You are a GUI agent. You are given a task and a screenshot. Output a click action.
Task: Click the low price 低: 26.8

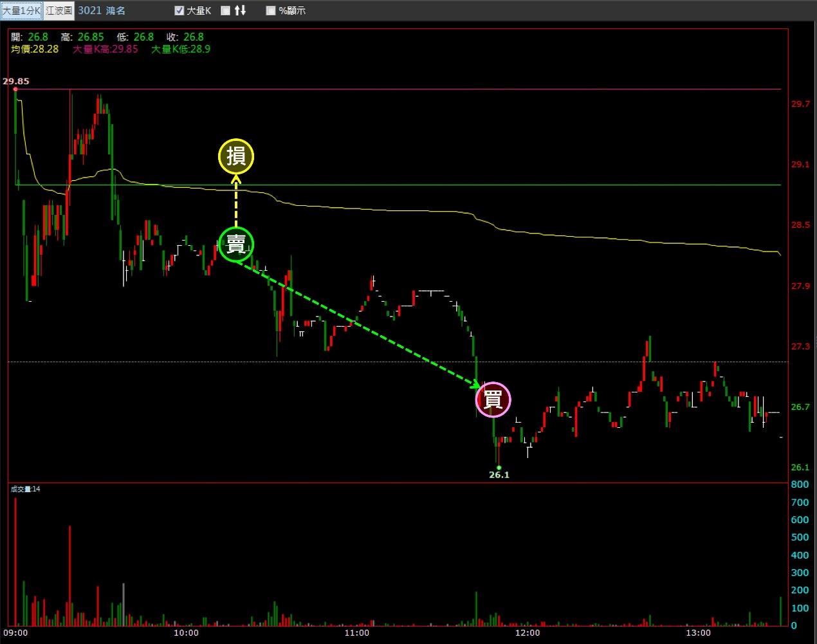(x=135, y=37)
